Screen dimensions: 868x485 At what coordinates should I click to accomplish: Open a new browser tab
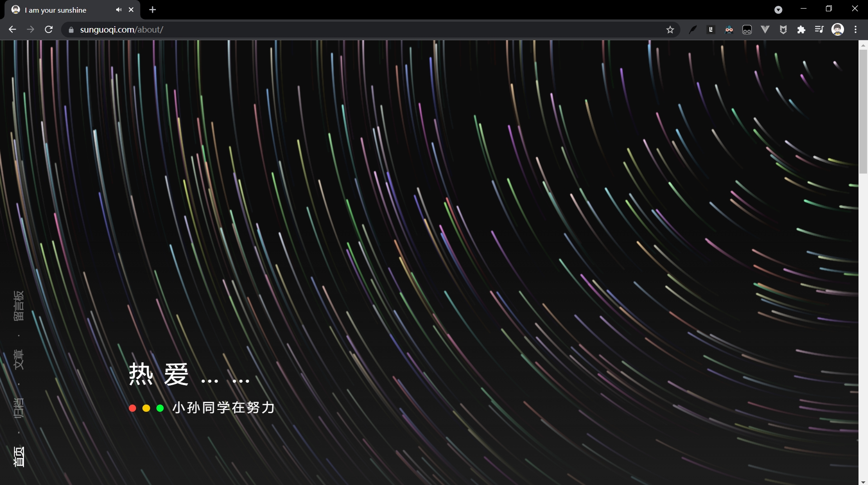pyautogui.click(x=152, y=9)
